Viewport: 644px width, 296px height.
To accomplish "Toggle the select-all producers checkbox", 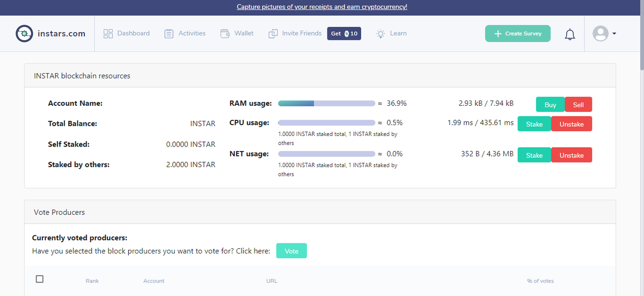I will coord(39,279).
